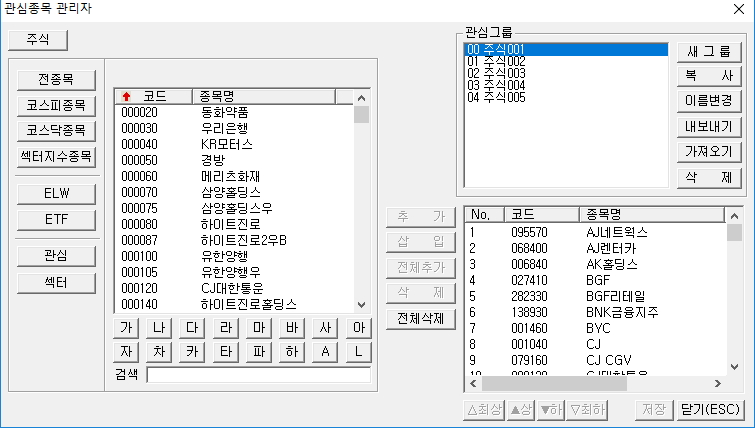Screen dimensions: 755x428
Task: Rename group using 이름변경 button
Action: pos(709,100)
